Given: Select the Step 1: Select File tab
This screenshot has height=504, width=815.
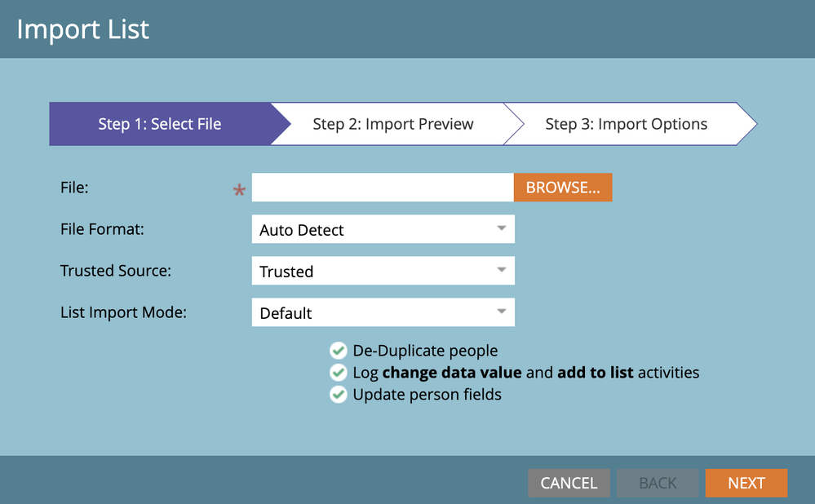Looking at the screenshot, I should [x=160, y=124].
